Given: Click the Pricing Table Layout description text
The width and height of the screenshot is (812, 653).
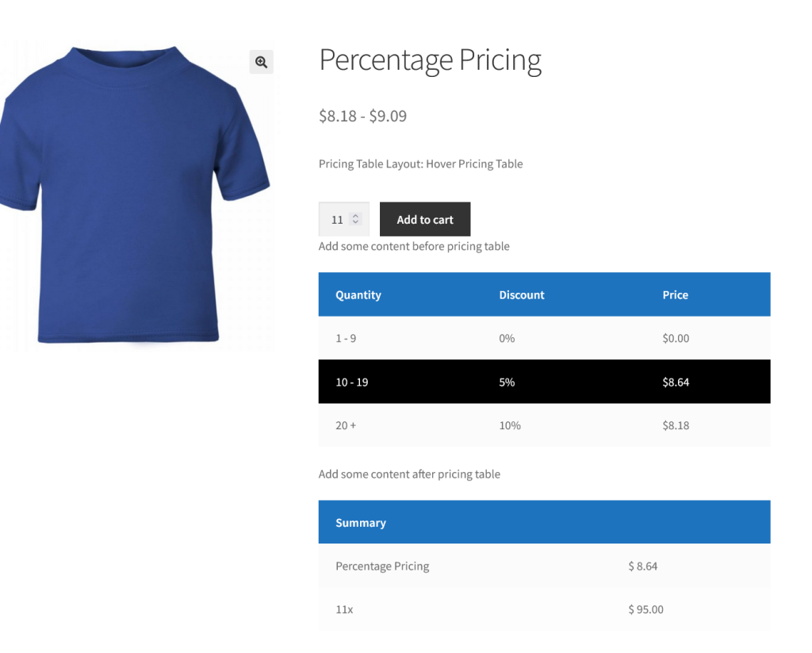Looking at the screenshot, I should [x=420, y=164].
